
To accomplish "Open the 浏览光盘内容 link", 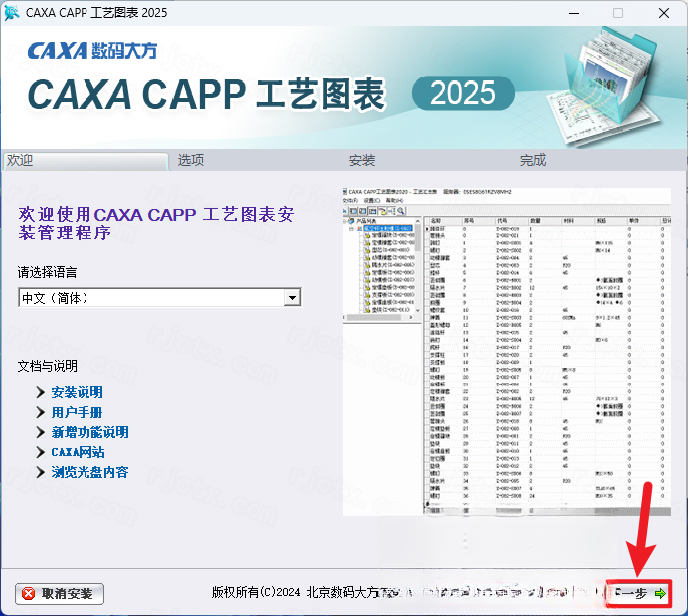I will click(89, 472).
